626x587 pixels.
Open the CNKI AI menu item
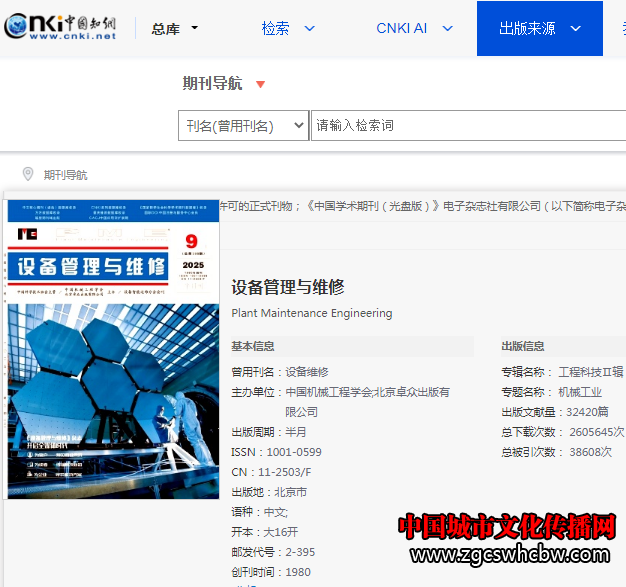[x=401, y=28]
